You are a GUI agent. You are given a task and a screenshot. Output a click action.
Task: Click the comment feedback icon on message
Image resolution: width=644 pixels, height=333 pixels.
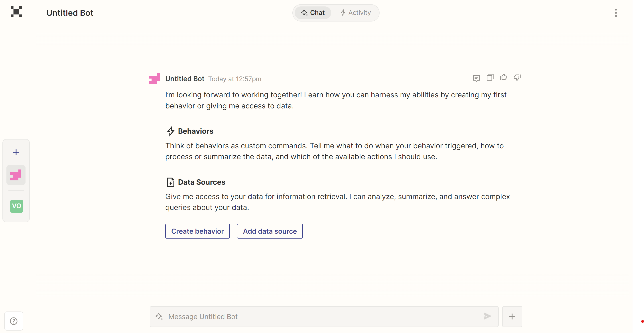[x=476, y=78]
